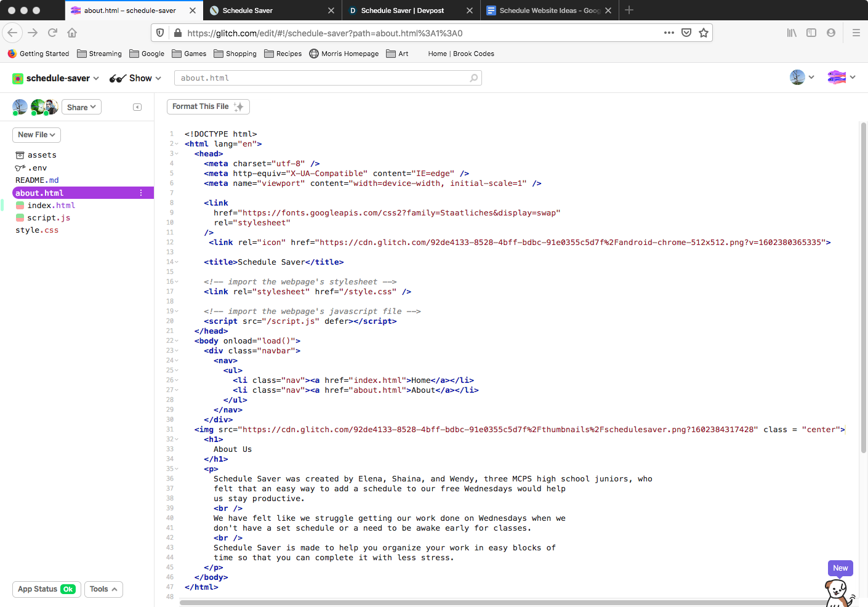Screen dimensions: 868x607
Task: Open script.js in the file list
Action: click(42, 217)
